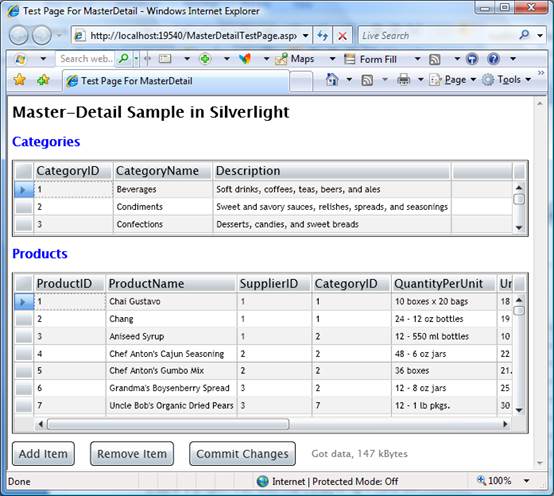Select row header of Confections category
Image resolution: width=554 pixels, height=496 pixels.
(24, 224)
